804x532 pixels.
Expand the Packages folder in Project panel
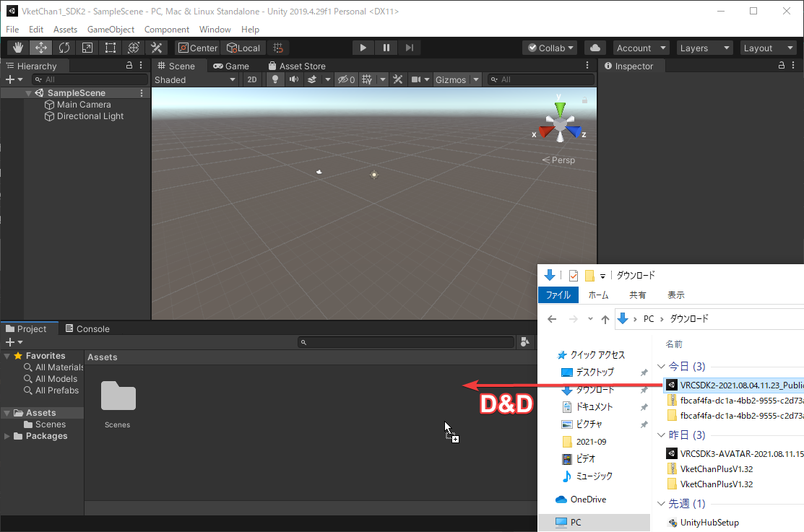(x=6, y=435)
